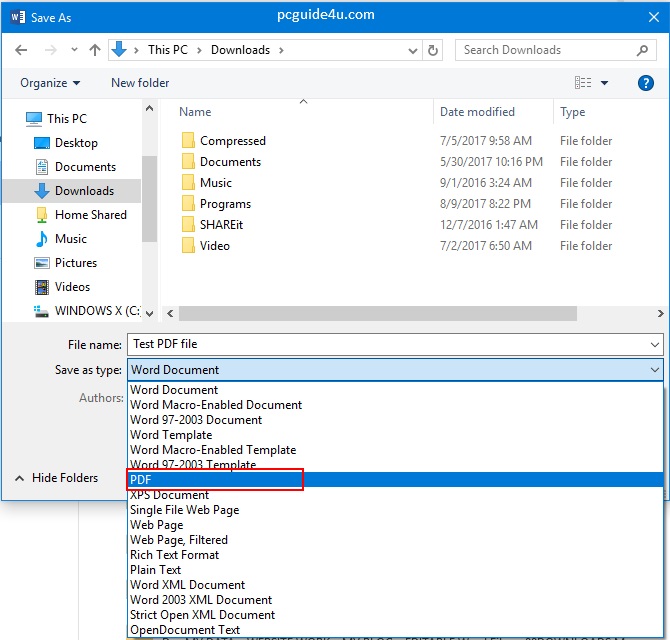Expand the address bar history dropdown
This screenshot has height=640, width=670.
(412, 50)
